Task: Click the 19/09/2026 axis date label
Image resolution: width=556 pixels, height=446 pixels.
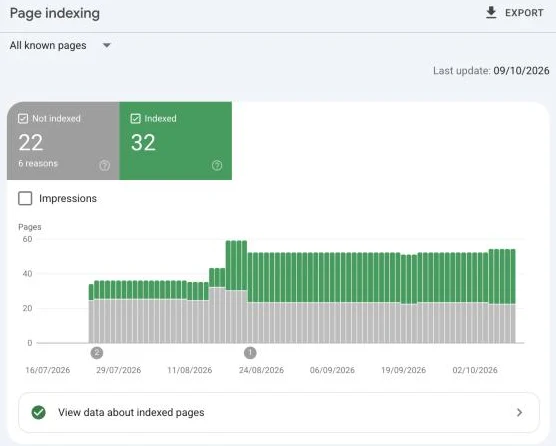Action: (x=404, y=370)
